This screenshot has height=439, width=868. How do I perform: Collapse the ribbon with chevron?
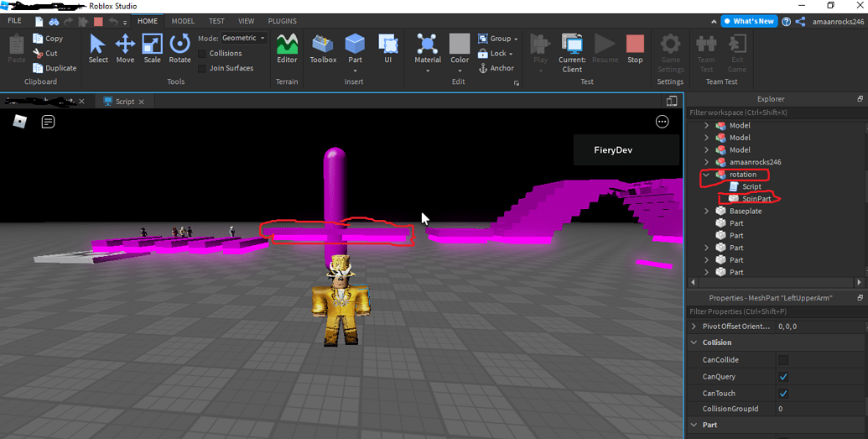tap(714, 22)
